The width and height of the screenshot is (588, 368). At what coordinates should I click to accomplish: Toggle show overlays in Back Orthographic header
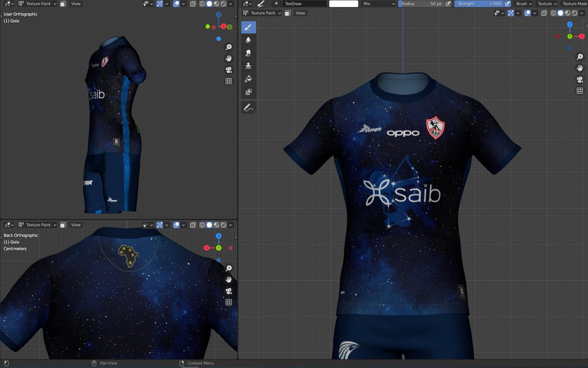point(176,225)
